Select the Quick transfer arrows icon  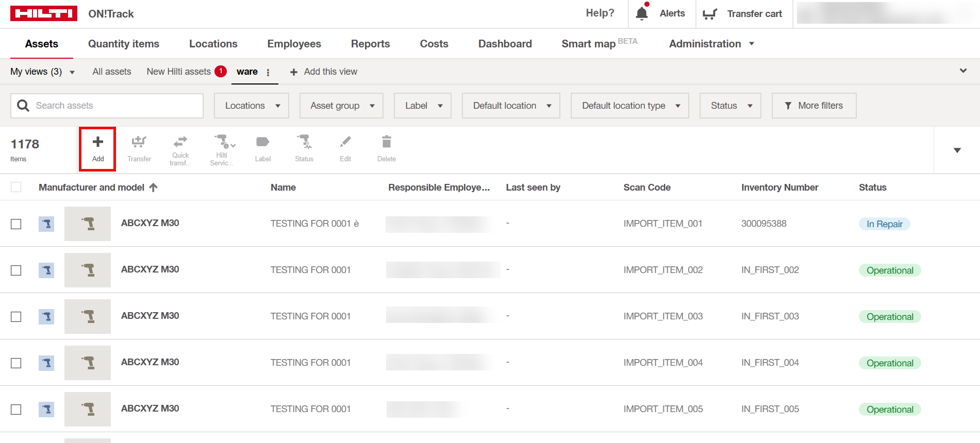(180, 142)
